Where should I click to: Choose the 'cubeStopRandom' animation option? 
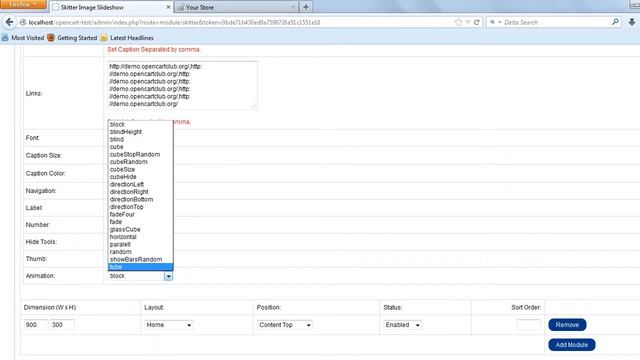140,154
